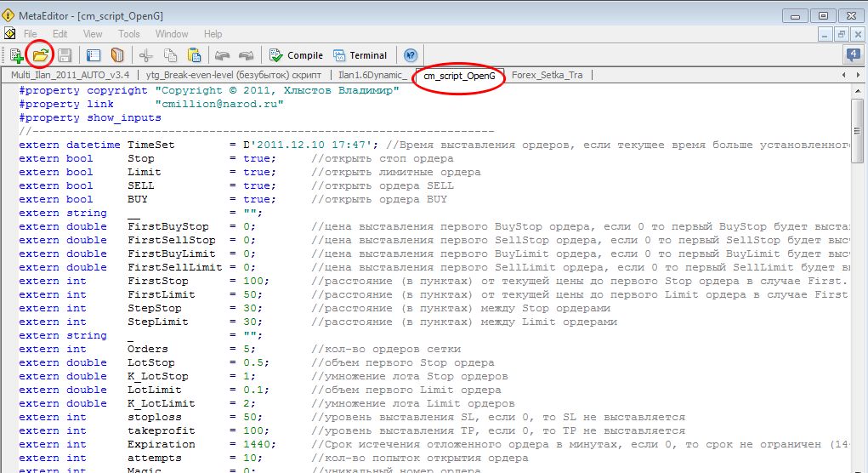This screenshot has width=868, height=473.
Task: Click the Open file folder icon
Action: pyautogui.click(x=40, y=55)
